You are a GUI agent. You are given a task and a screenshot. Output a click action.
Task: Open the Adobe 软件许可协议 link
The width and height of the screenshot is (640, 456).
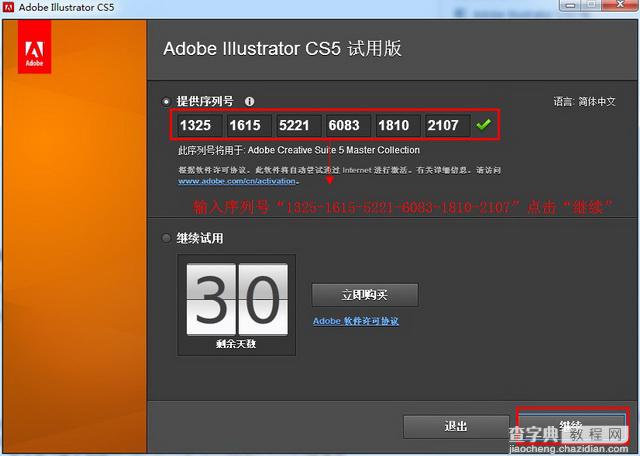pos(356,321)
